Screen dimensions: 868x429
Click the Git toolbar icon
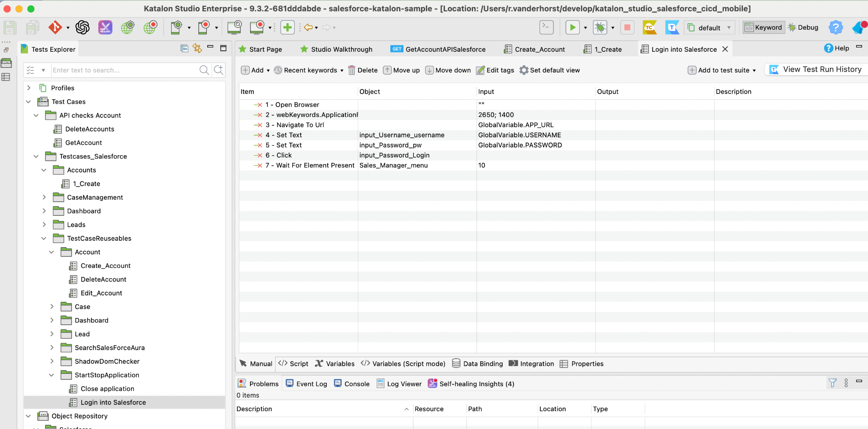[55, 28]
